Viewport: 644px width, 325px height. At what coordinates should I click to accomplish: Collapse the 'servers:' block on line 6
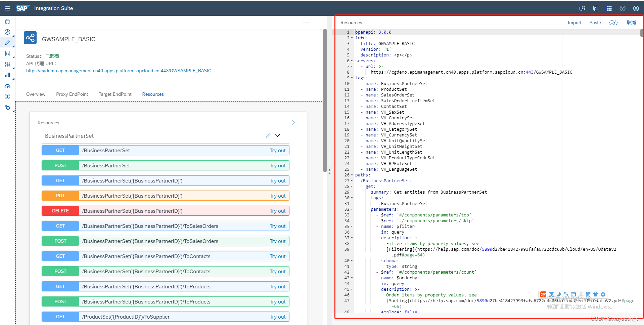[352, 61]
